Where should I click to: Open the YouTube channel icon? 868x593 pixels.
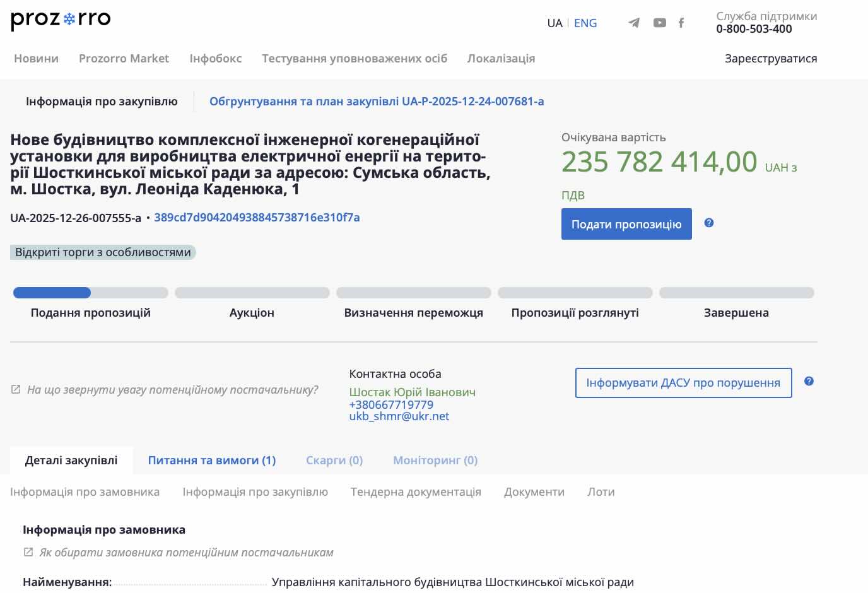[659, 23]
